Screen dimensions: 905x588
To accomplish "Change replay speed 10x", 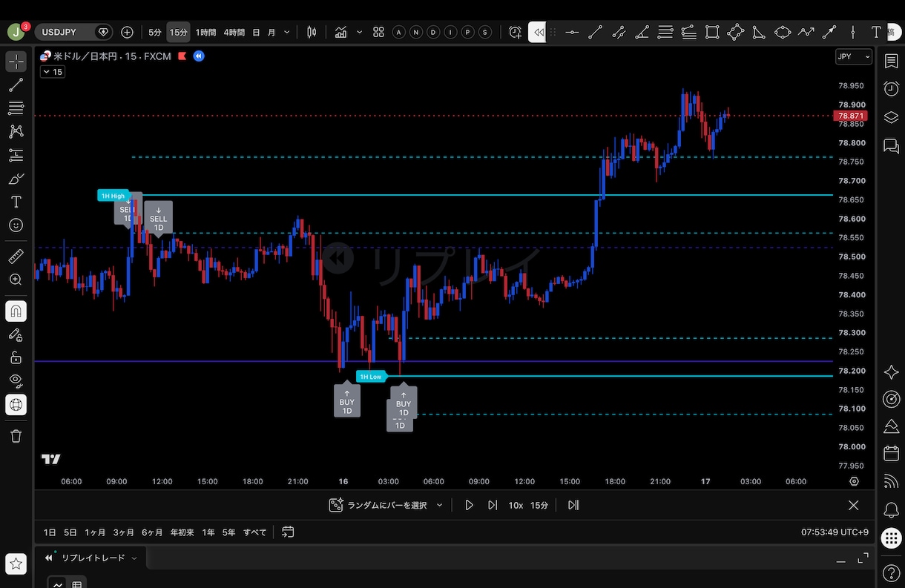I will coord(516,505).
